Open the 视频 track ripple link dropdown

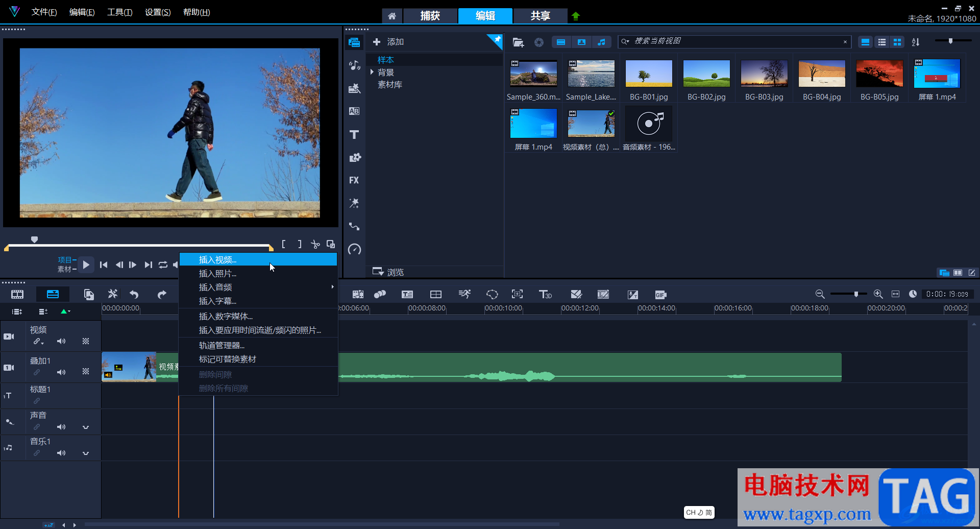38,341
